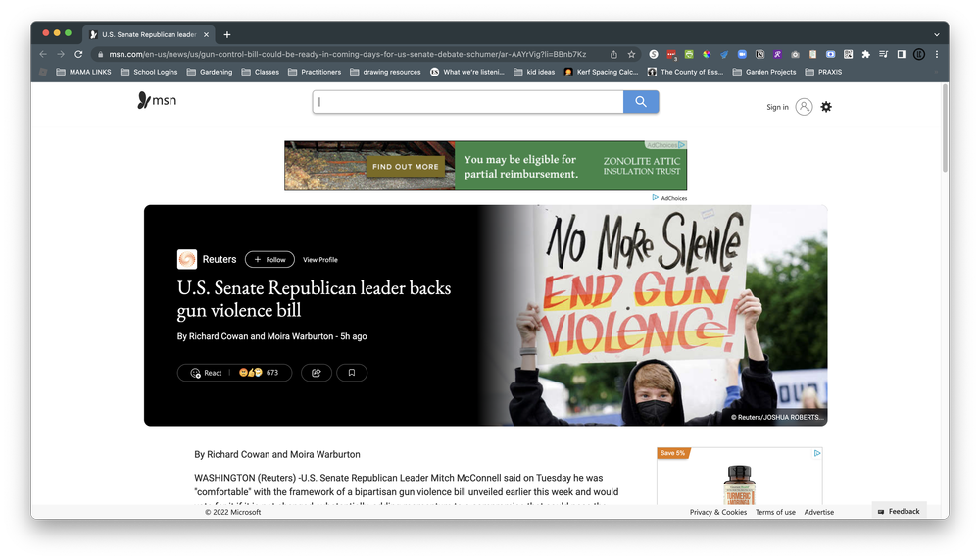Open the Gardening bookmarks folder

click(x=211, y=72)
